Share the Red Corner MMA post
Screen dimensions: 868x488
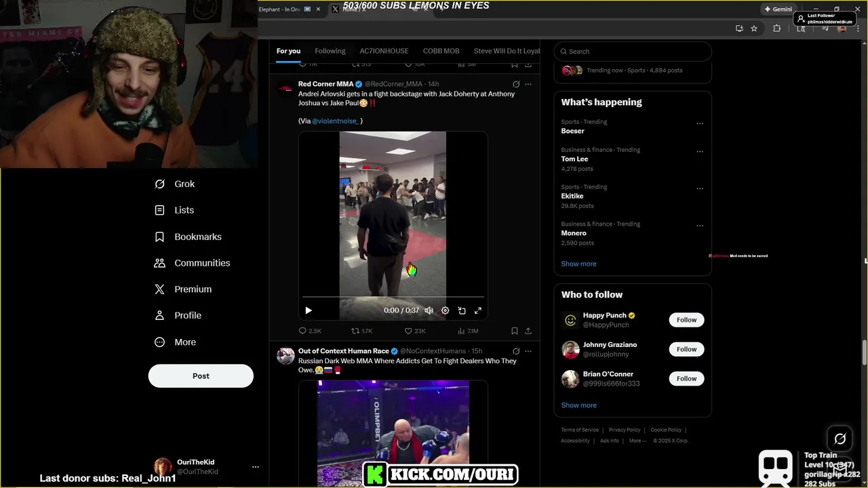528,331
